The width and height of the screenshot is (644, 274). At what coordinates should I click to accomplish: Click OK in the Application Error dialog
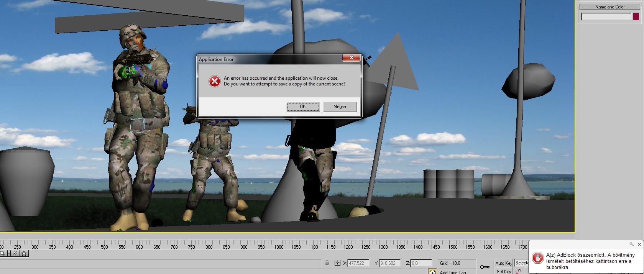(x=303, y=107)
